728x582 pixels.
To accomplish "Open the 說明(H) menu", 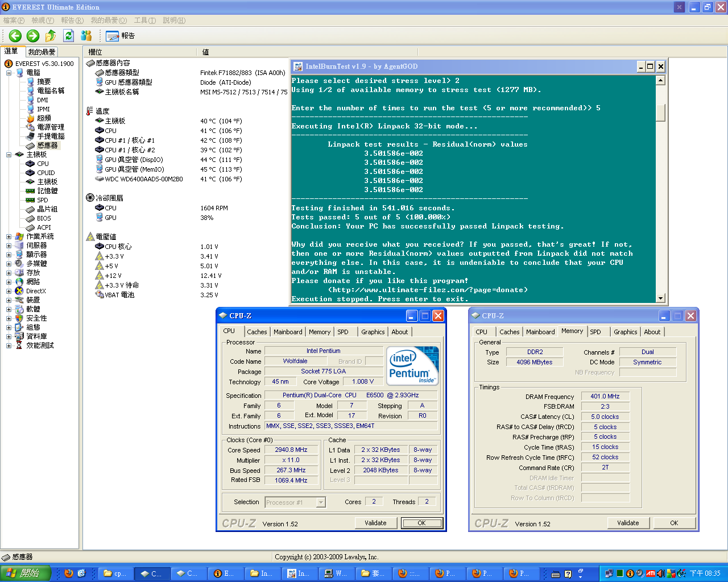I will tap(174, 20).
